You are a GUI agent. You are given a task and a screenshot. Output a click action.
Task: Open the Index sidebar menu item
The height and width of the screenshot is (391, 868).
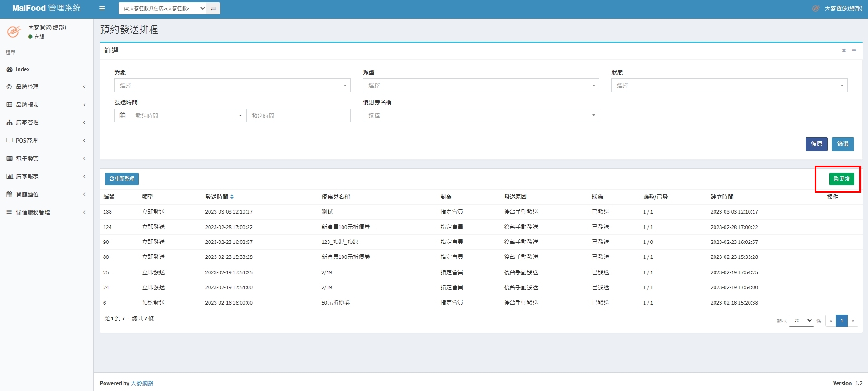click(23, 69)
